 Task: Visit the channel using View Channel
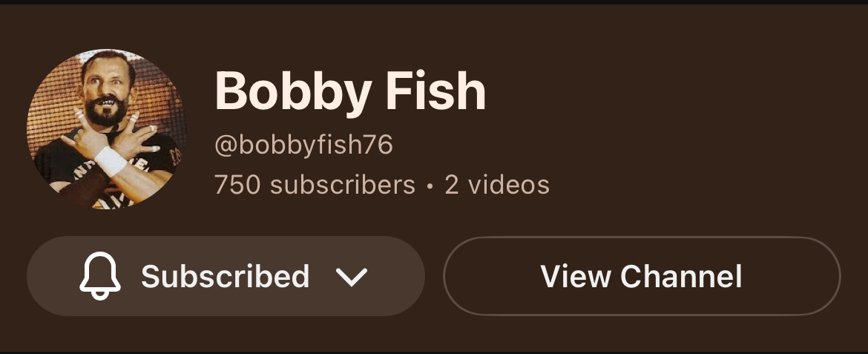click(642, 276)
